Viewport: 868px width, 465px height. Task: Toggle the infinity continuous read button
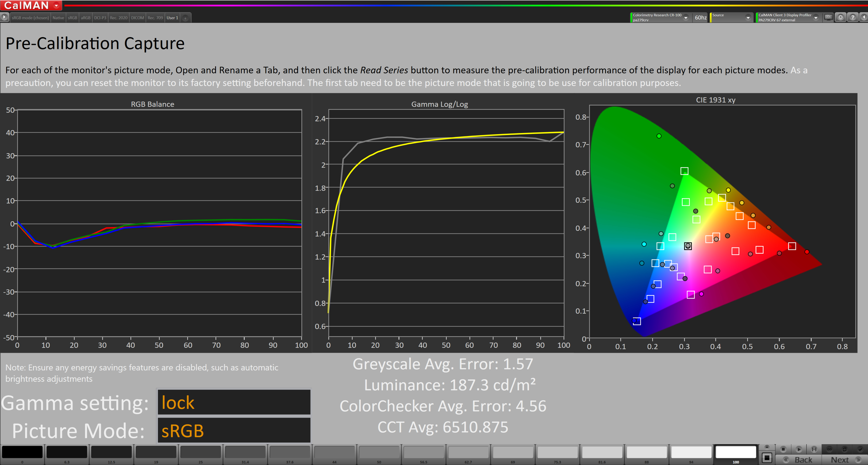829,449
